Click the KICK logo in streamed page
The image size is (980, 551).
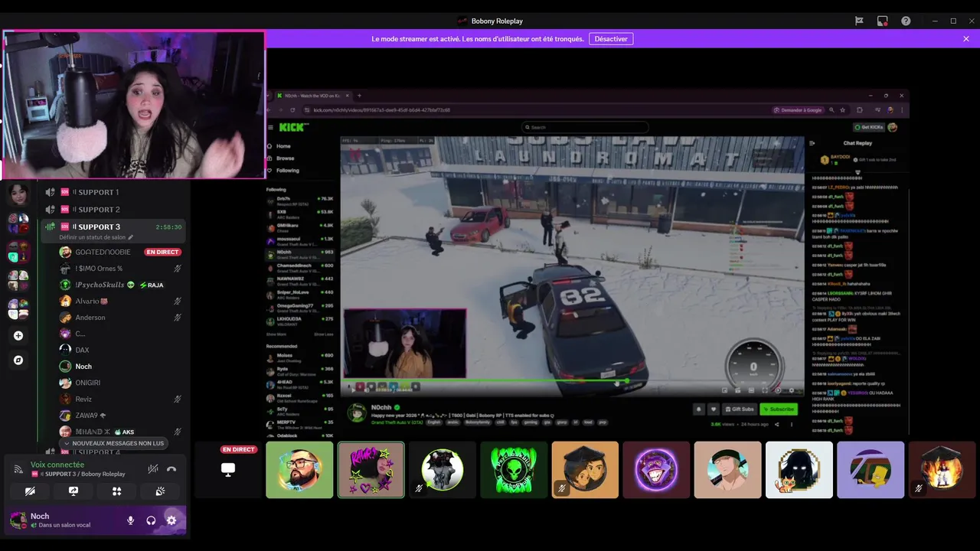click(293, 127)
